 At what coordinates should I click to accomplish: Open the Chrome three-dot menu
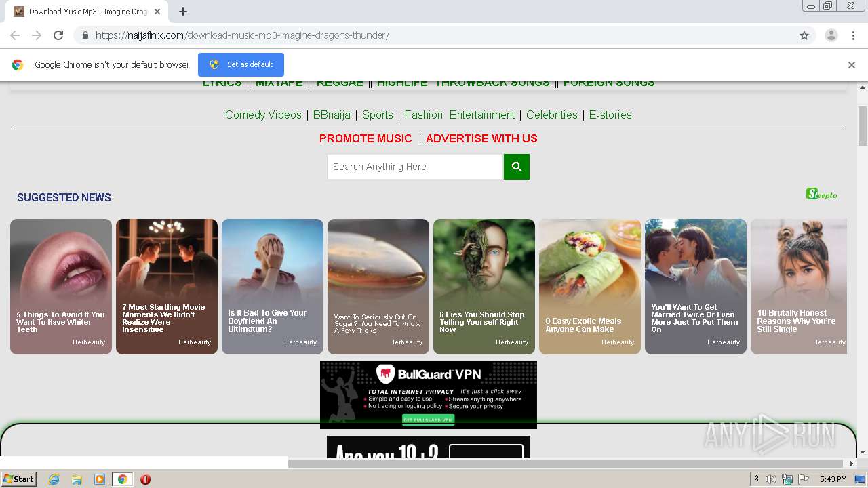[853, 35]
